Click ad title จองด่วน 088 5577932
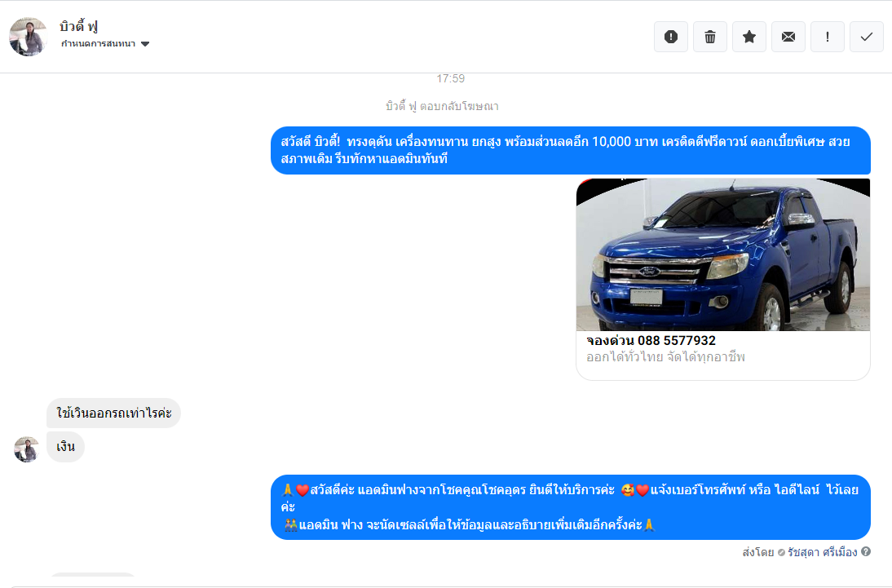The height and width of the screenshot is (588, 892). pyautogui.click(x=651, y=340)
